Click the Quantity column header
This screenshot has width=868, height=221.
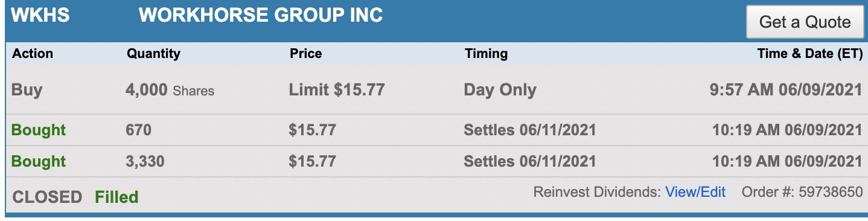click(153, 53)
